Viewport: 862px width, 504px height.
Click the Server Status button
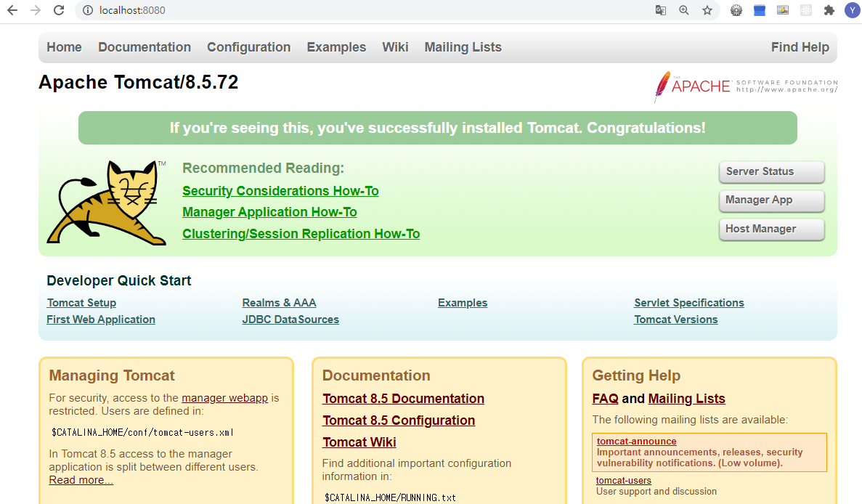[771, 171]
